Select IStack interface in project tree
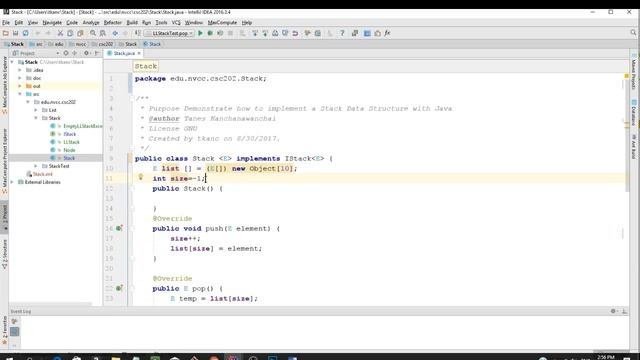The height and width of the screenshot is (360, 640). (70, 134)
